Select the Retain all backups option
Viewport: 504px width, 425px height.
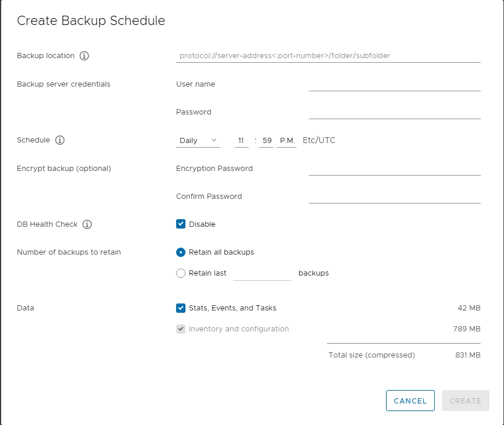181,252
